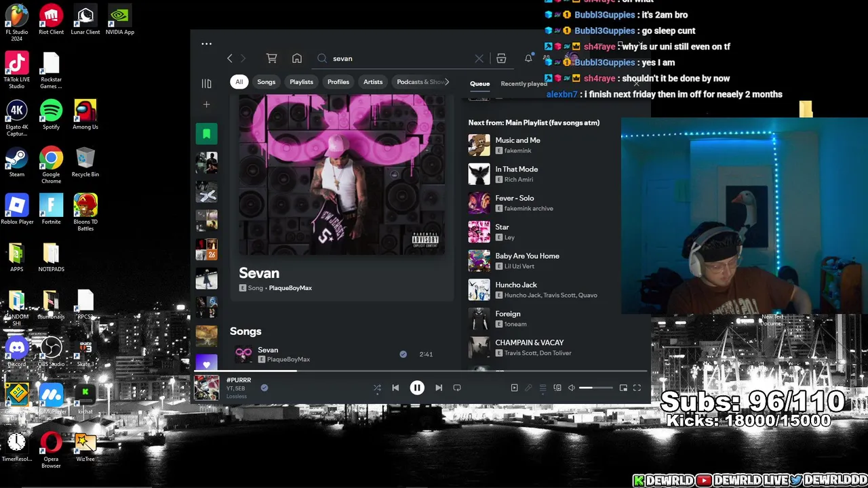This screenshot has width=868, height=488.
Task: Open the Lunar Client desktop icon
Action: click(85, 20)
